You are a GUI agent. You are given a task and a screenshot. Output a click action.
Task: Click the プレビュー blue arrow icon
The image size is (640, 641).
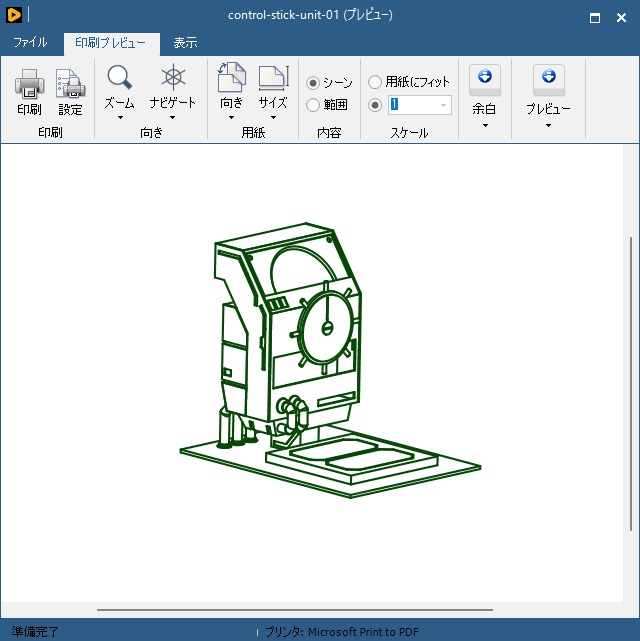(548, 79)
